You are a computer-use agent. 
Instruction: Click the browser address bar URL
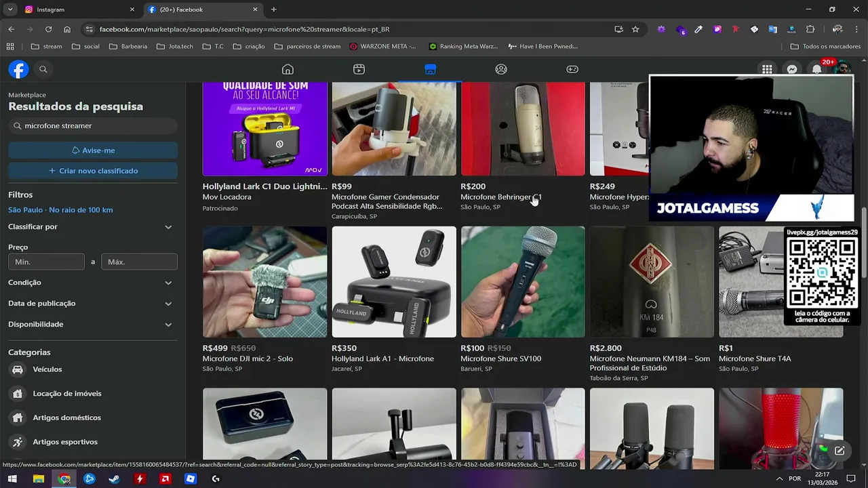point(244,29)
